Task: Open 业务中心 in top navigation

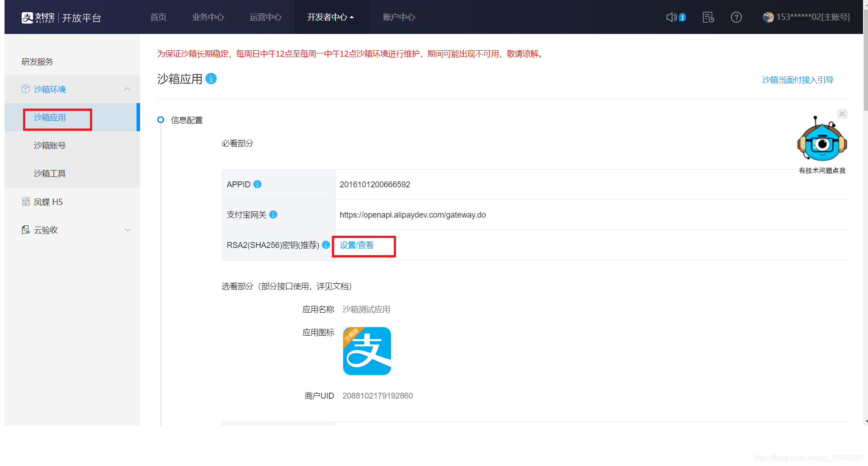Action: coord(208,17)
